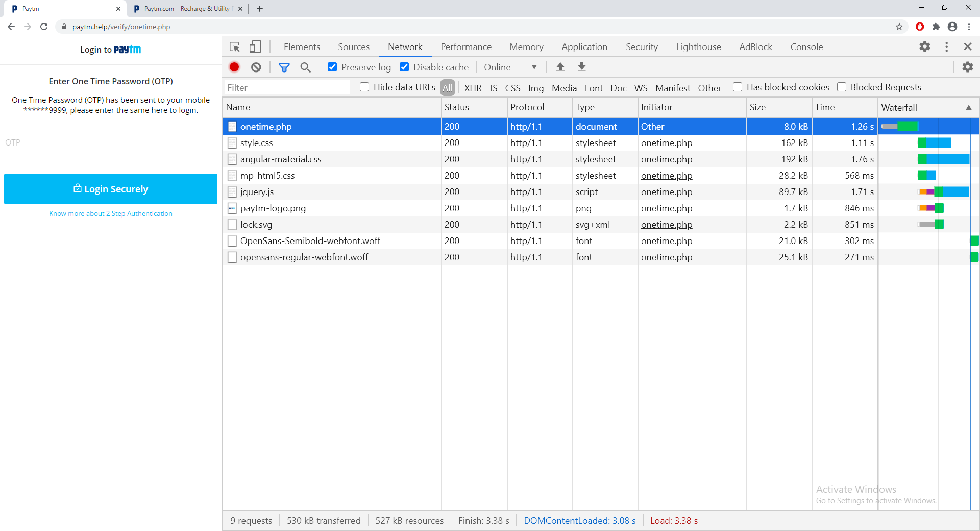The height and width of the screenshot is (531, 980).
Task: Filter by Img requests
Action: click(536, 88)
